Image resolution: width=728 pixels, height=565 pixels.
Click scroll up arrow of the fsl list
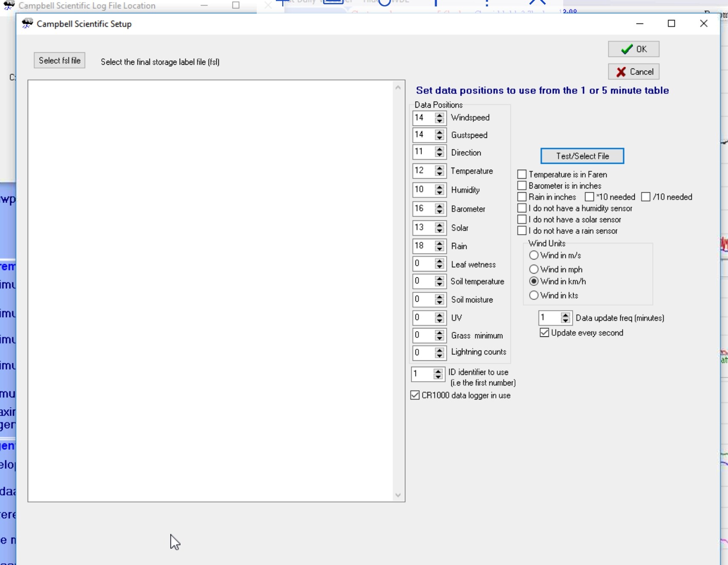pos(398,87)
